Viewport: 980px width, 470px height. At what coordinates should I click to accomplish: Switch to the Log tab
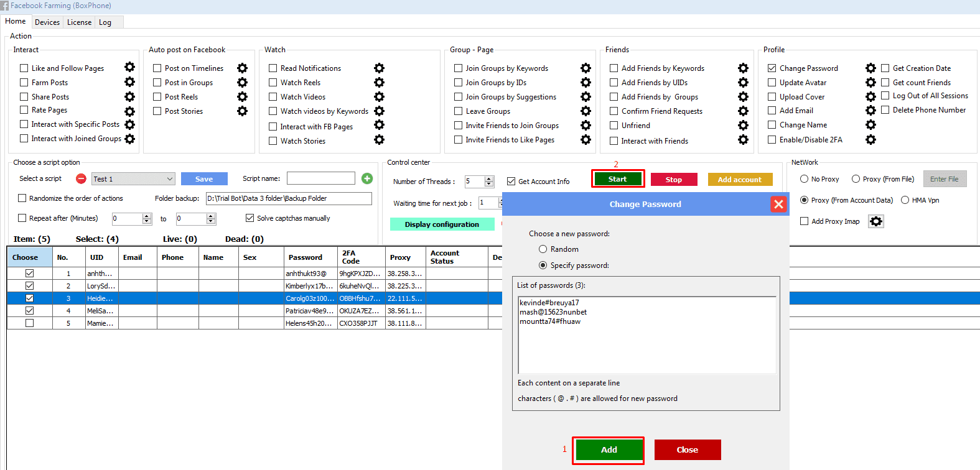coord(105,22)
